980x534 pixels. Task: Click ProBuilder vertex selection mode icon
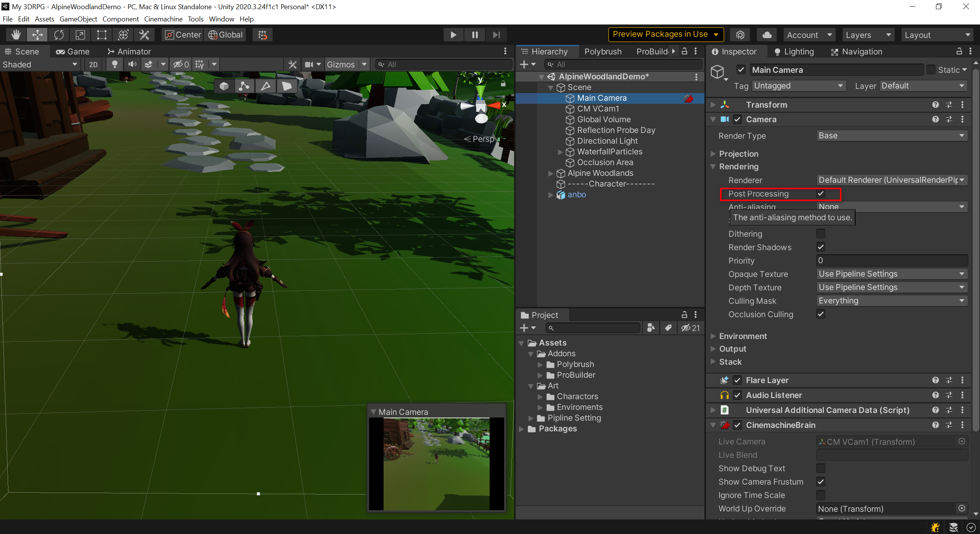244,86
